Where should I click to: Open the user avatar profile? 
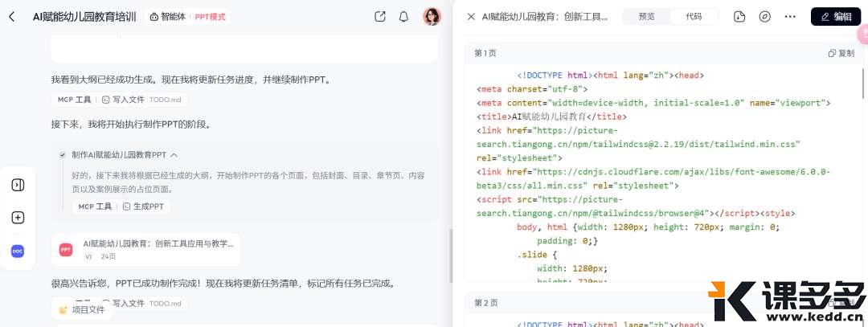pyautogui.click(x=432, y=17)
